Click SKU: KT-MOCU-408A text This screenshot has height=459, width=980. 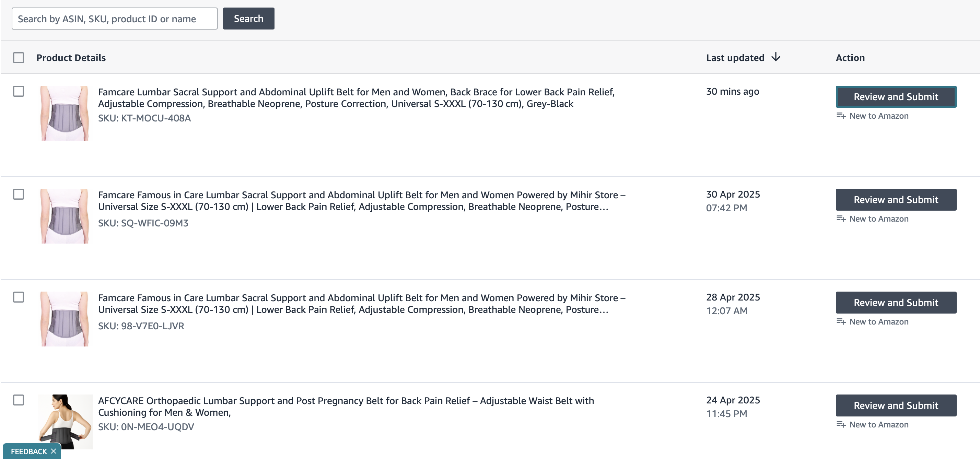[x=144, y=118]
